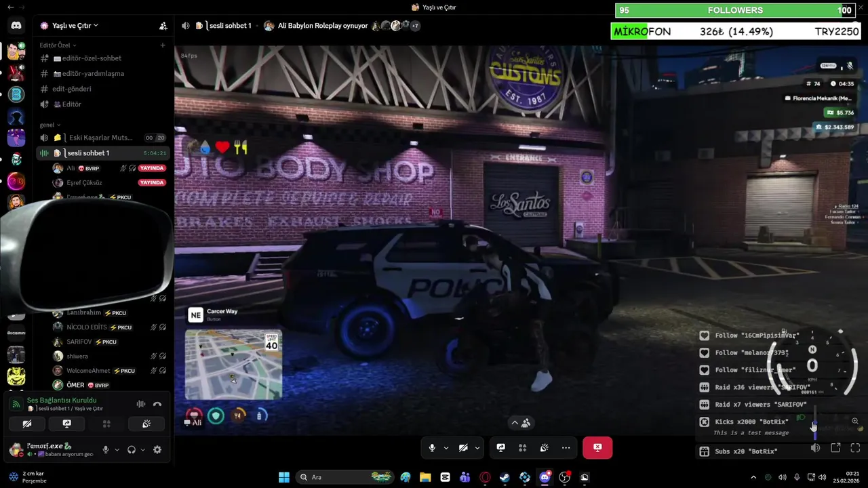Select sesli sohbet 1 voice channel
Image resolution: width=868 pixels, height=488 pixels.
click(103, 153)
